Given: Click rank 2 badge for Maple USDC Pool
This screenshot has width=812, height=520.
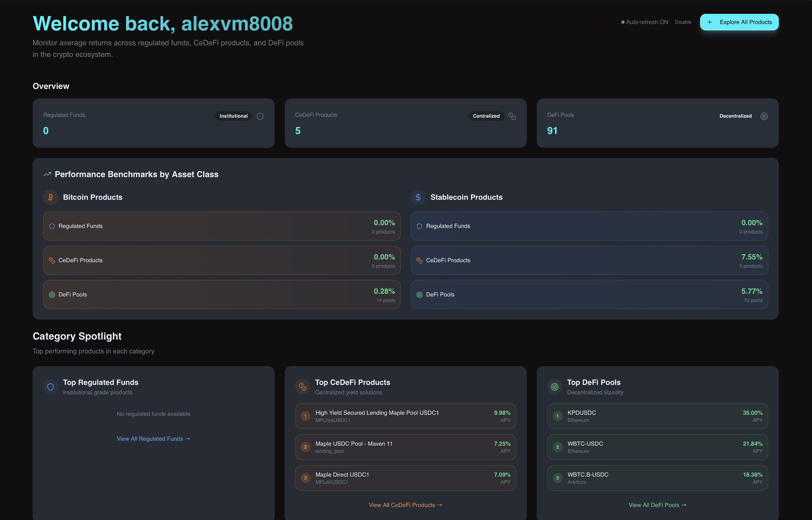Looking at the screenshot, I should point(305,447).
